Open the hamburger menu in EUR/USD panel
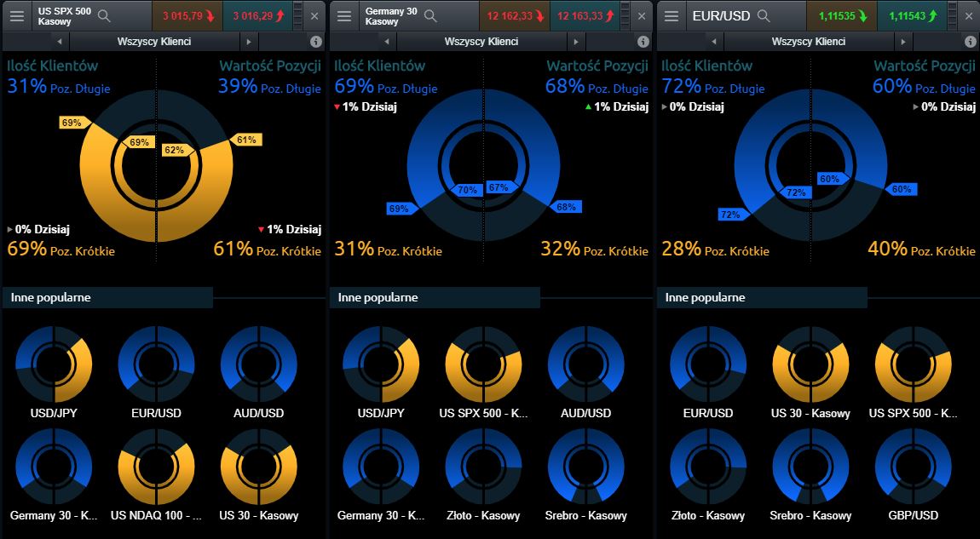Screen dimensions: 980x539 click(x=672, y=16)
